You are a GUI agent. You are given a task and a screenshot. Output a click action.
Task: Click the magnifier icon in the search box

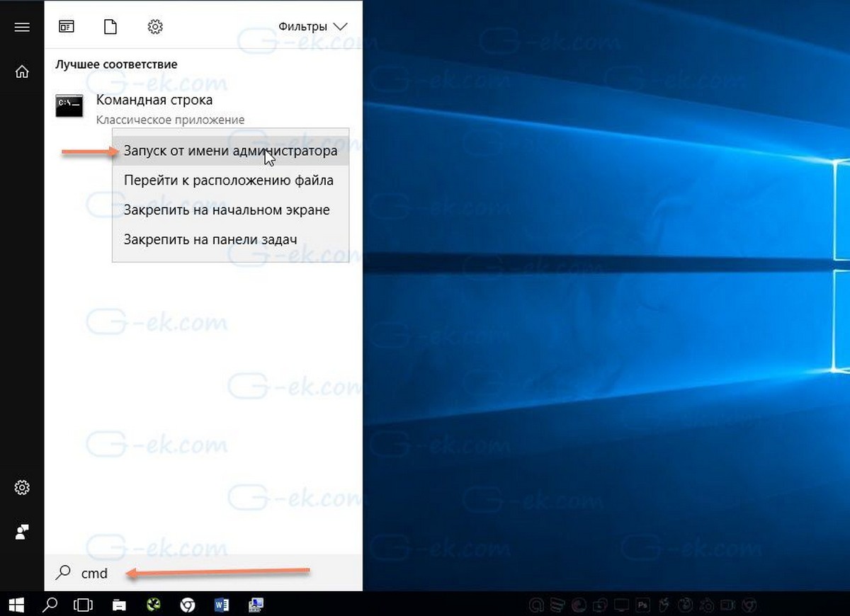(63, 573)
